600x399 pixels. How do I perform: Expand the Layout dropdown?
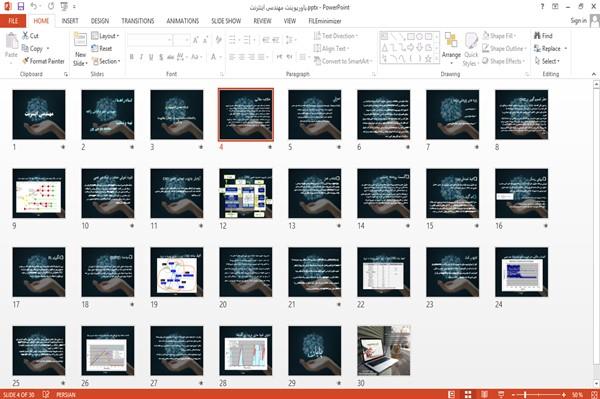(105, 36)
